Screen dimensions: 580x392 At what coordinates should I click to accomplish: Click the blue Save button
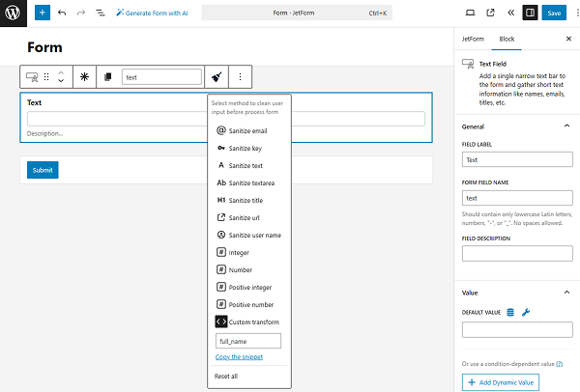pyautogui.click(x=554, y=14)
